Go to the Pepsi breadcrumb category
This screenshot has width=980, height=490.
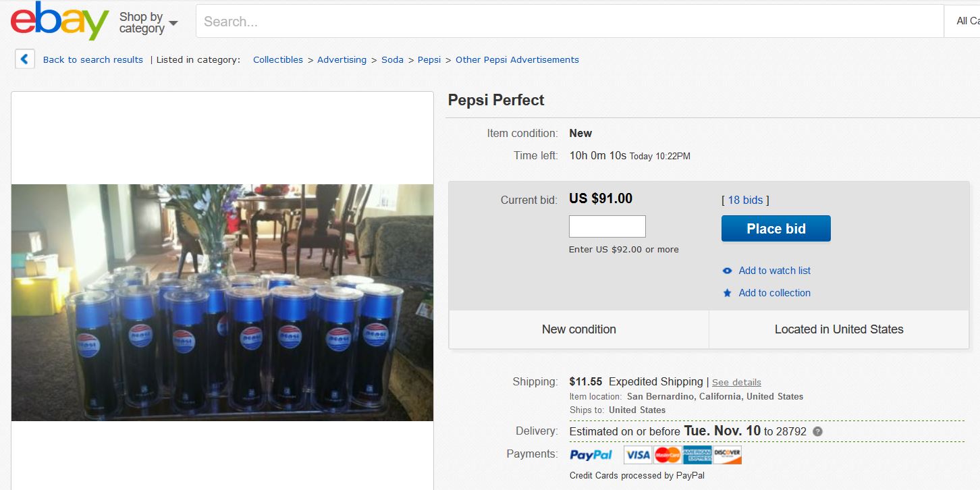pos(429,59)
